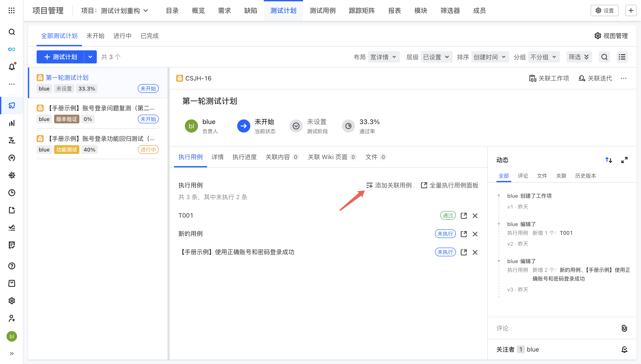Toggle activity sort order arrows icon
The height and width of the screenshot is (364, 641).
tap(609, 160)
